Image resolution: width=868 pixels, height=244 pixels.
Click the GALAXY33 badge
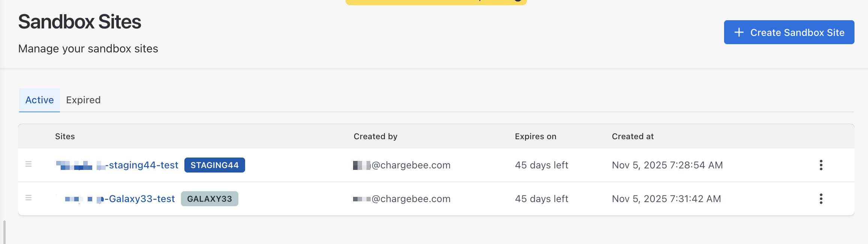pyautogui.click(x=210, y=199)
